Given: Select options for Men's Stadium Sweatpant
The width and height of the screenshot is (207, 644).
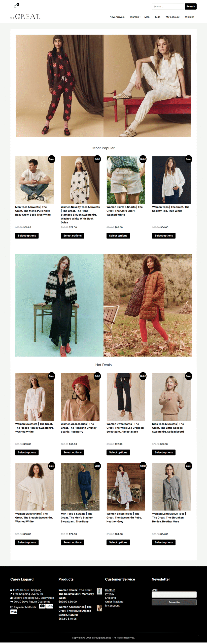Looking at the screenshot, I should (73, 542).
